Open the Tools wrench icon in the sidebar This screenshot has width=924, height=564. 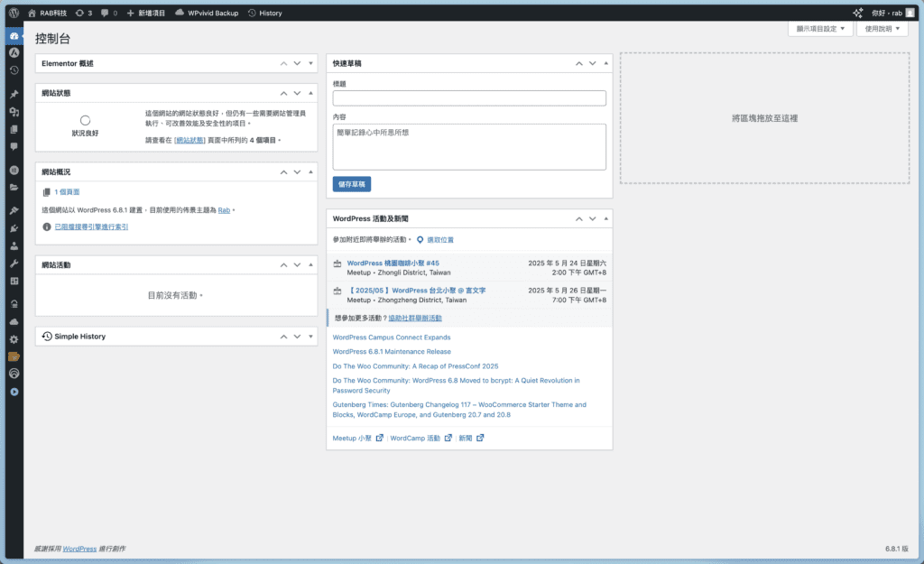click(x=13, y=263)
